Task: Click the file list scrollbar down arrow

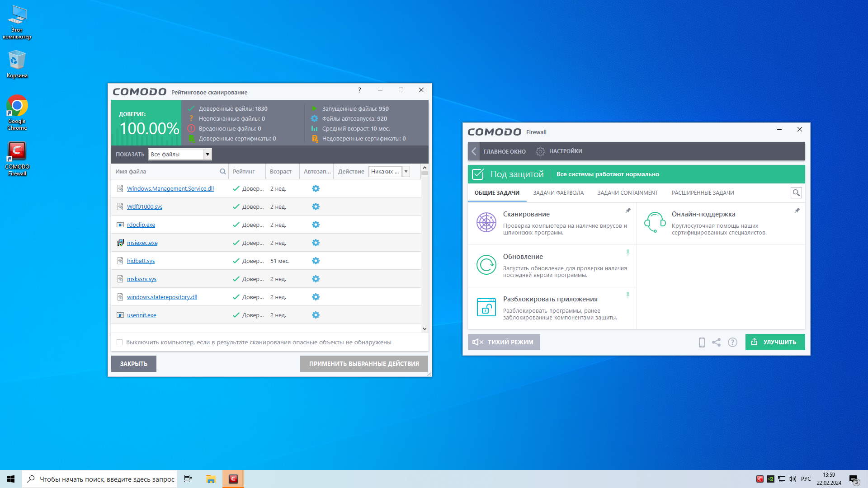Action: coord(425,329)
